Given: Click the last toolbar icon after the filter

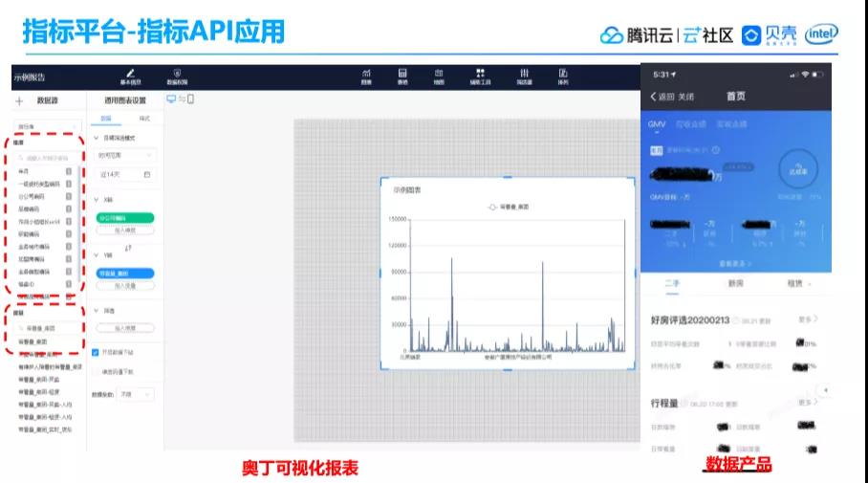Looking at the screenshot, I should tap(563, 73).
